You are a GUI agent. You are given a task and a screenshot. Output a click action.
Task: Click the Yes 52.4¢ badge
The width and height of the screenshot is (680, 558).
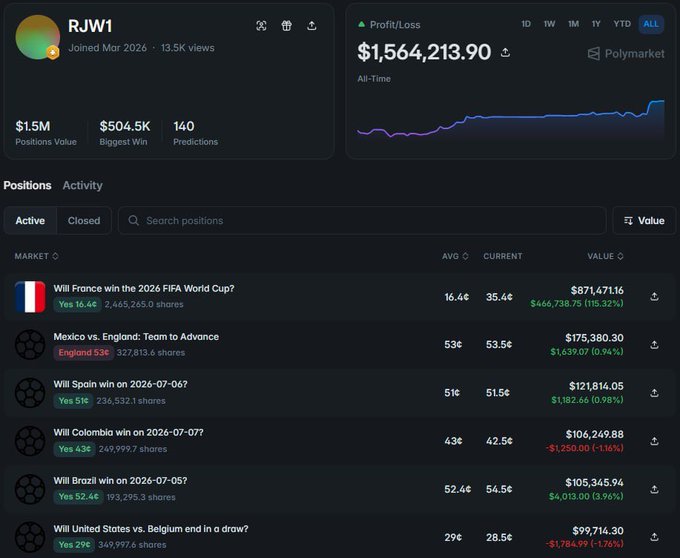78,496
